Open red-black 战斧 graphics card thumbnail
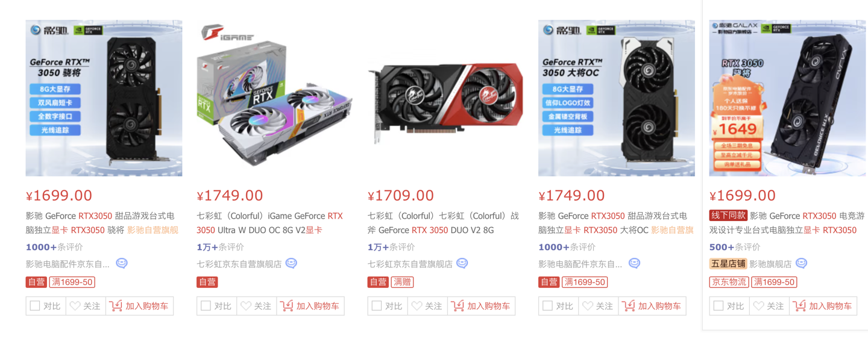This screenshot has height=344, width=868. click(x=445, y=98)
